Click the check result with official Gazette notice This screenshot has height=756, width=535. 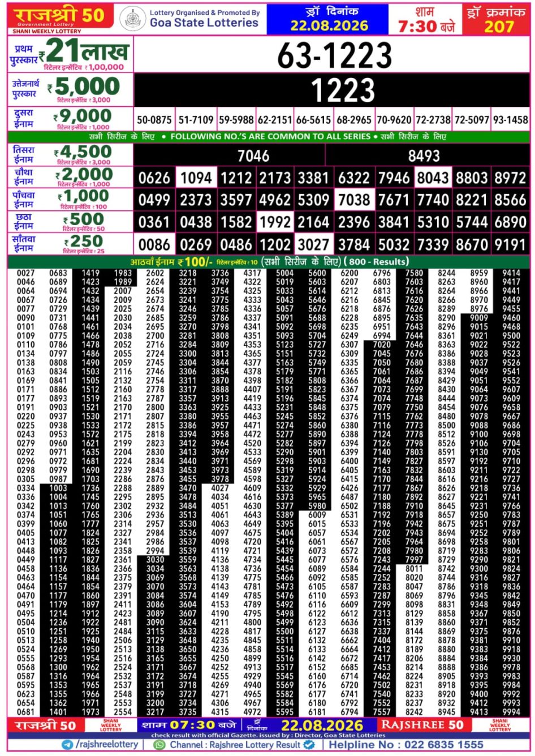[268, 736]
